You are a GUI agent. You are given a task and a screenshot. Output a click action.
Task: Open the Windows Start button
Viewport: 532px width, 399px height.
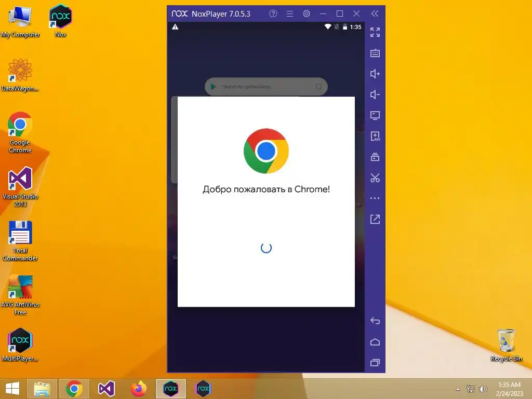tap(12, 389)
